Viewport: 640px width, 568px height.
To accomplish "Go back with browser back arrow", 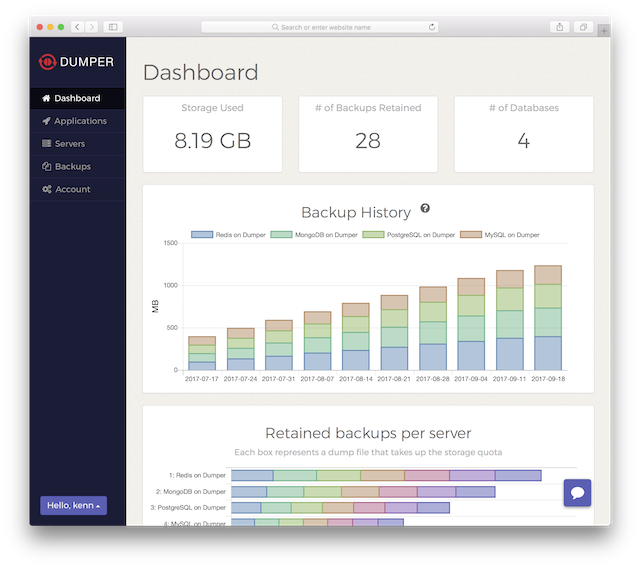I will coord(78,27).
